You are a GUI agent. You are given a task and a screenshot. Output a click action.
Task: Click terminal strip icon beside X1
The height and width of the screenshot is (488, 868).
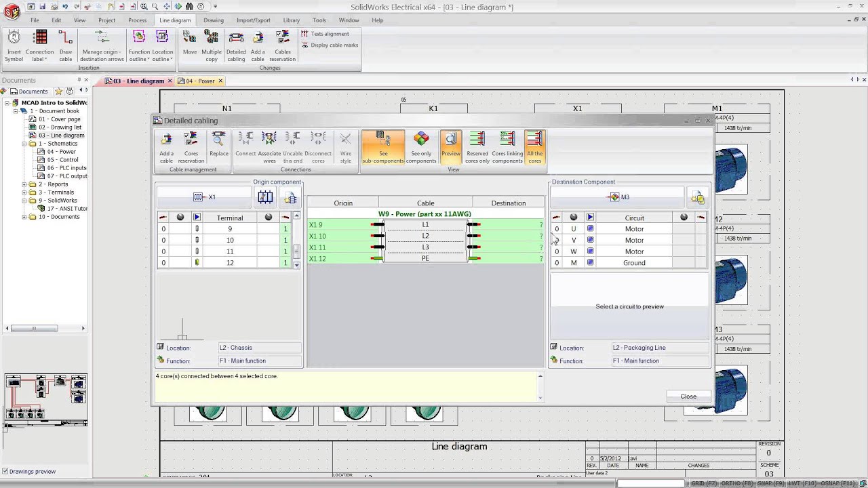coord(265,197)
